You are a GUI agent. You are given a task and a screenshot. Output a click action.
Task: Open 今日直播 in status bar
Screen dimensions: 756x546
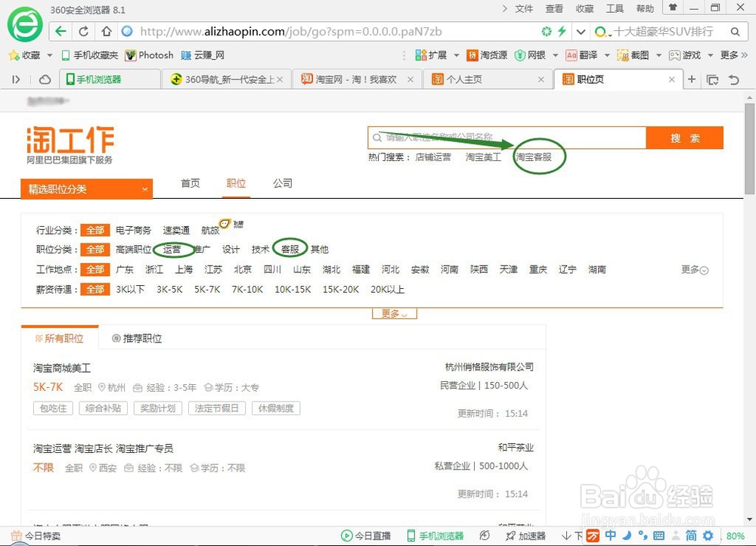[x=366, y=536]
